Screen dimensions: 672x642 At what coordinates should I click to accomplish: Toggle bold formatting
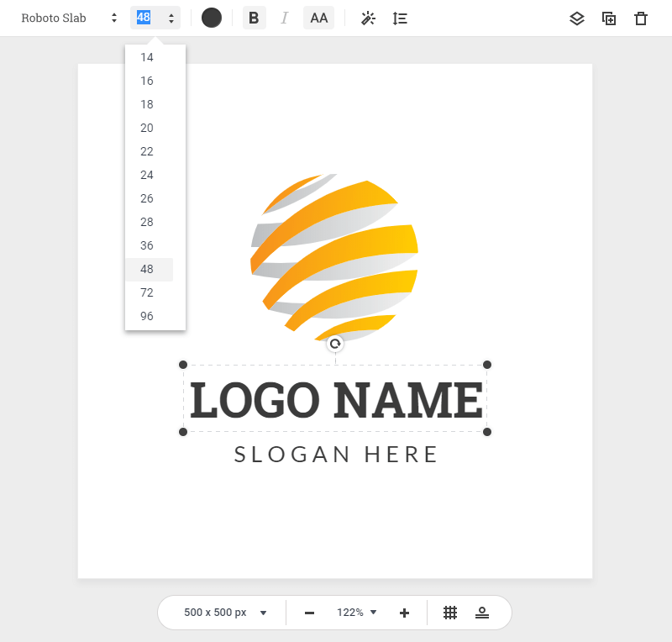pos(254,18)
